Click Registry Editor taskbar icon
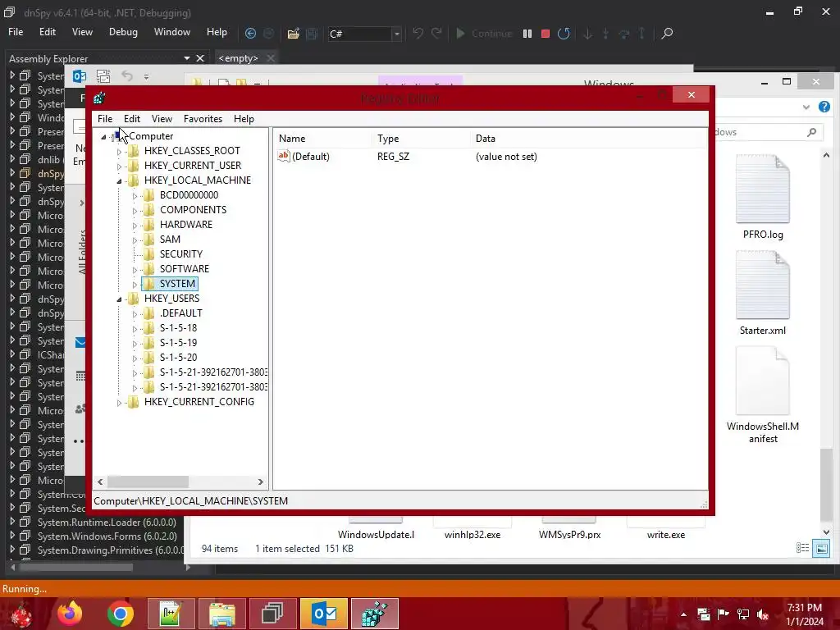Image resolution: width=840 pixels, height=630 pixels. (374, 614)
